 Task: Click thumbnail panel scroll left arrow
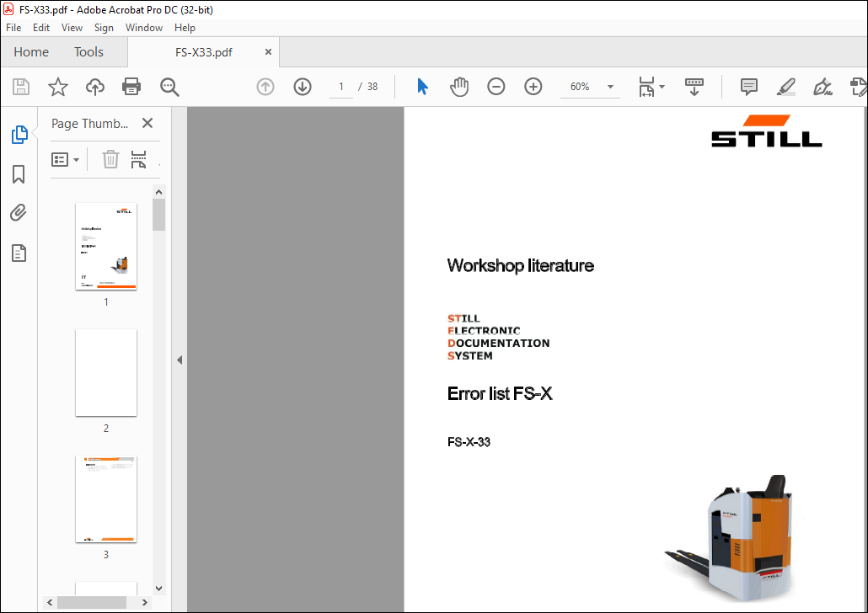(50, 602)
